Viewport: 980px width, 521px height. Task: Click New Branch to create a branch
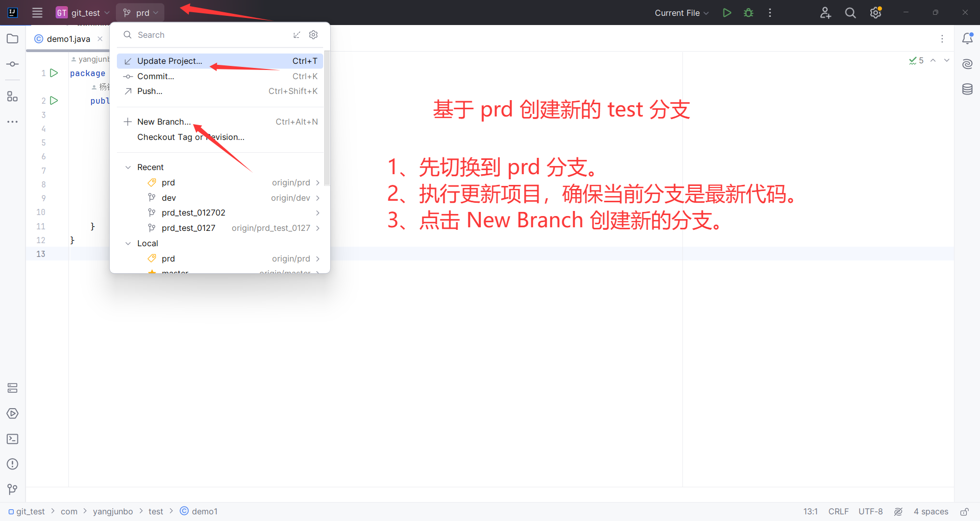[163, 122]
